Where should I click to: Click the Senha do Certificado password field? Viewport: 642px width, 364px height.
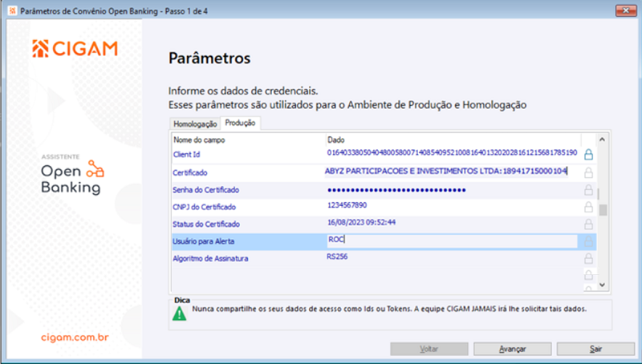click(x=396, y=190)
